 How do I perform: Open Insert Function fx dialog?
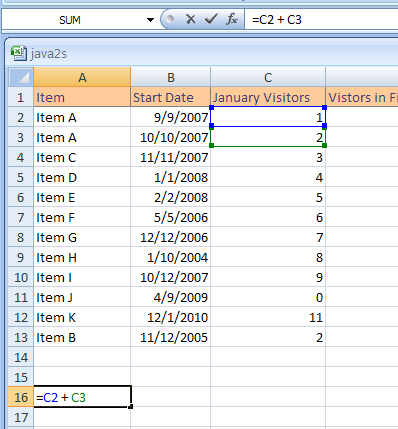click(232, 19)
